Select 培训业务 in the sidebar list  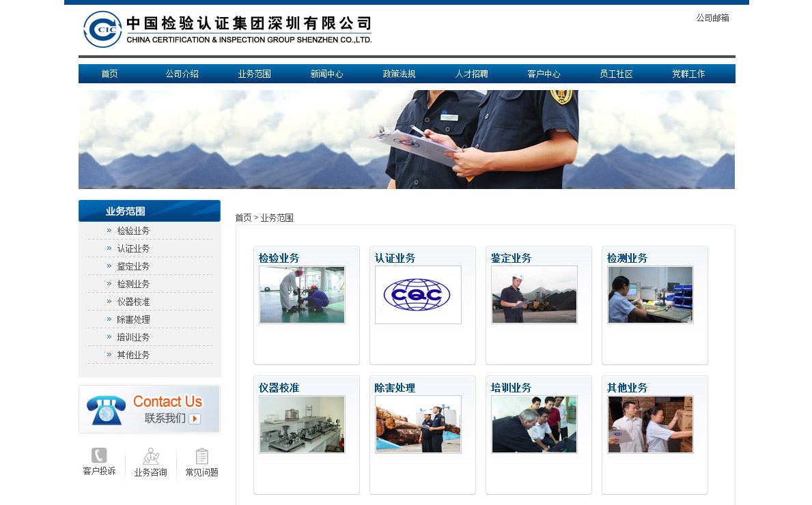133,337
